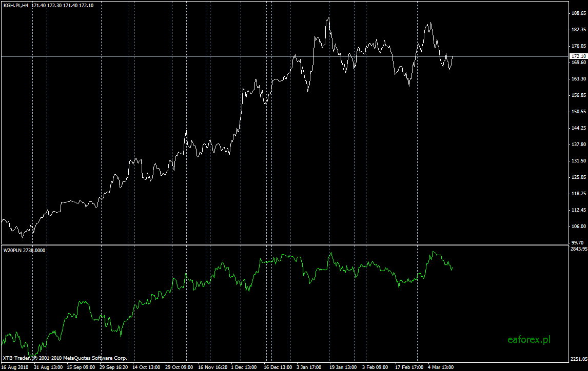The height and width of the screenshot is (371, 588).
Task: Click price scale value 163.30
Action: pyautogui.click(x=579, y=78)
